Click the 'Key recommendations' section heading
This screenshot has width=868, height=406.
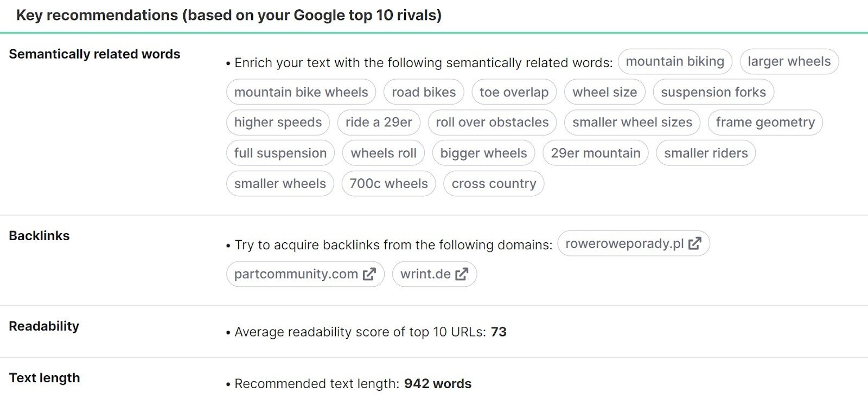point(228,15)
